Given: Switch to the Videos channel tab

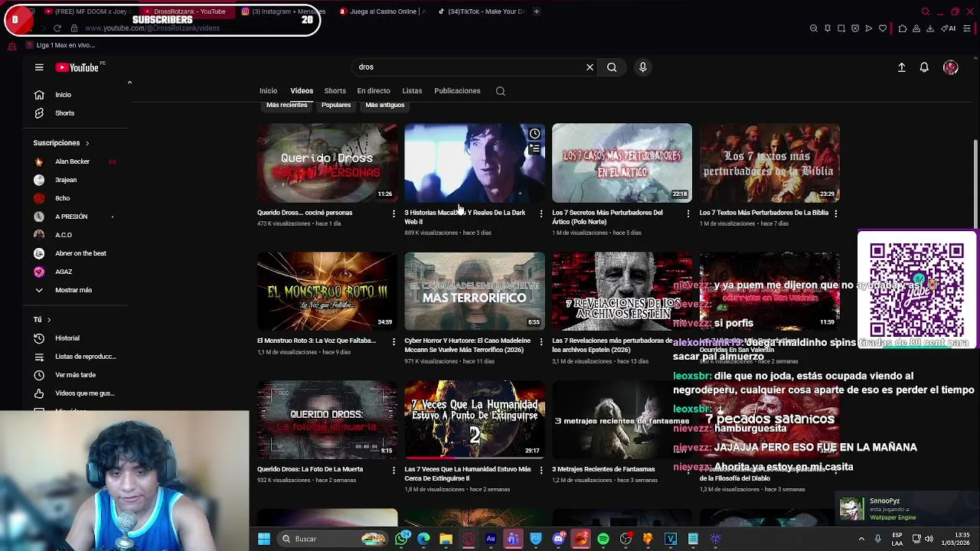Looking at the screenshot, I should pyautogui.click(x=302, y=91).
